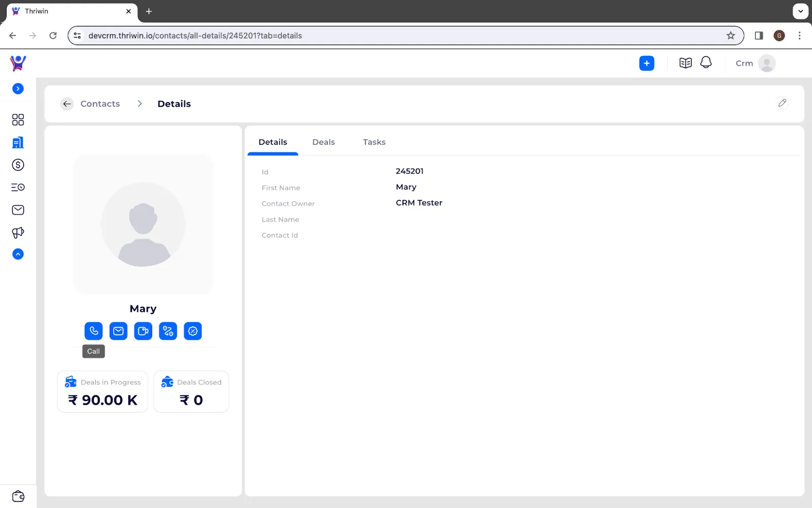Click the Contact Id field label
The image size is (812, 508).
coord(280,235)
